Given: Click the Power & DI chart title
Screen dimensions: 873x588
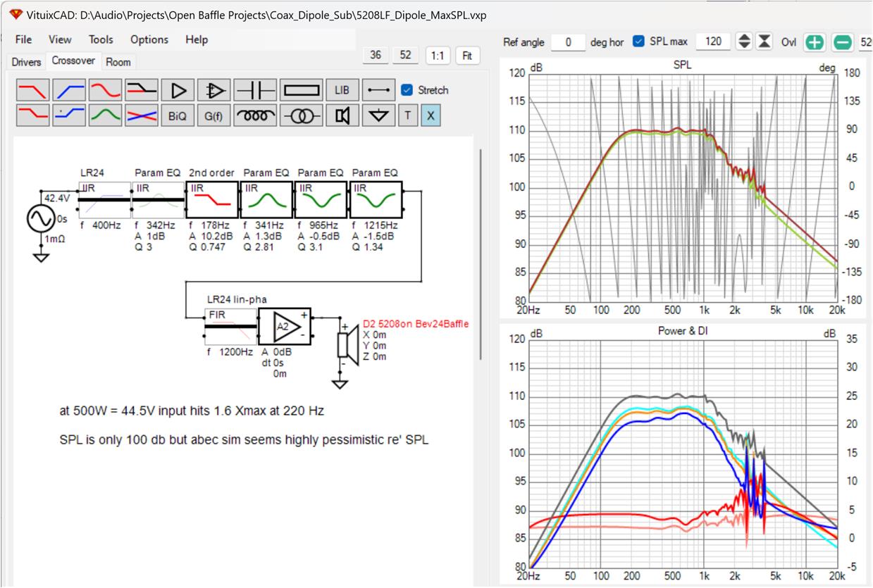Looking at the screenshot, I should tap(682, 330).
